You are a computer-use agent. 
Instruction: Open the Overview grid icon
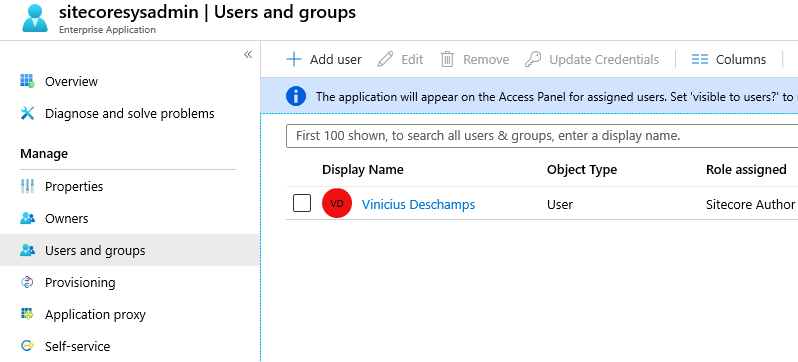pos(27,81)
